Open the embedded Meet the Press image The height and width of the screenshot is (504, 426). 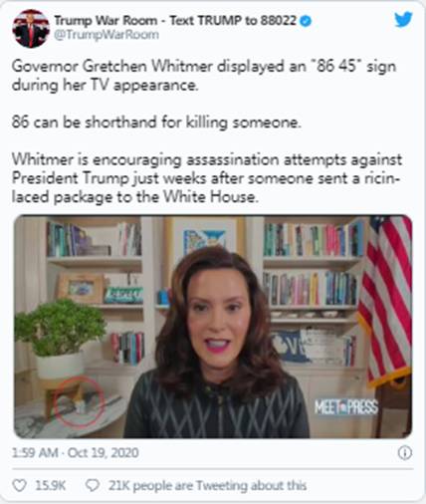213,327
